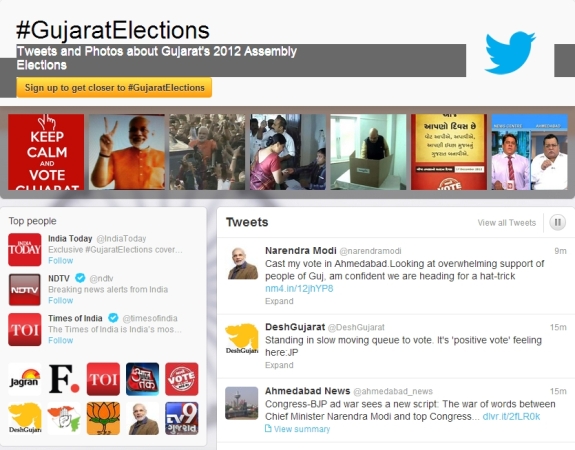Open the red Vote badge profile icon
This screenshot has width=575, height=450.
182,379
